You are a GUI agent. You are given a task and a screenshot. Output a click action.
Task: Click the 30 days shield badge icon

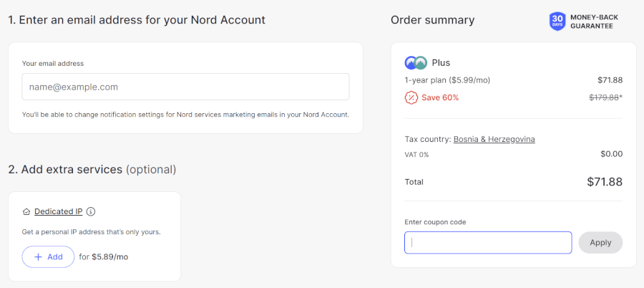point(557,21)
